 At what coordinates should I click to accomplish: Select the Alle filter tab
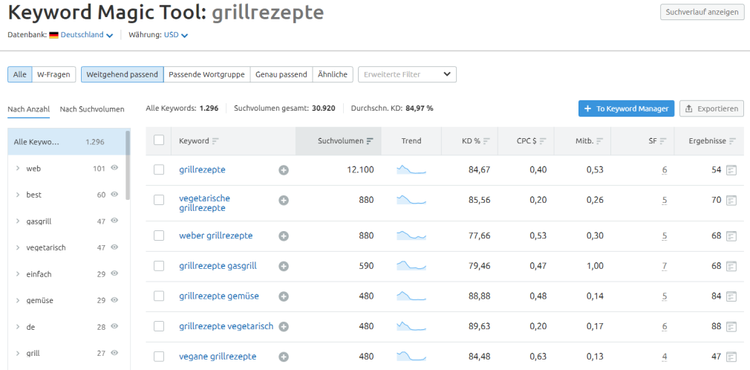pyautogui.click(x=20, y=75)
